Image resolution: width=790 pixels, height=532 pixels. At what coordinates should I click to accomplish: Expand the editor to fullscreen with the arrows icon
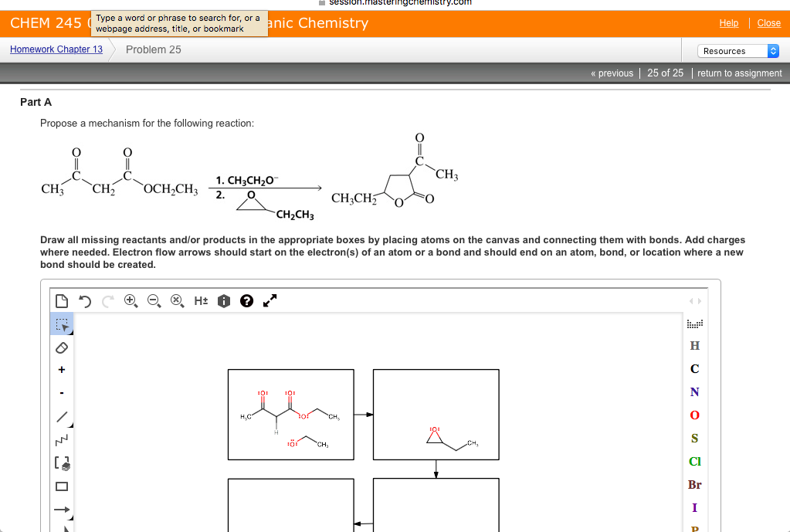pyautogui.click(x=269, y=300)
